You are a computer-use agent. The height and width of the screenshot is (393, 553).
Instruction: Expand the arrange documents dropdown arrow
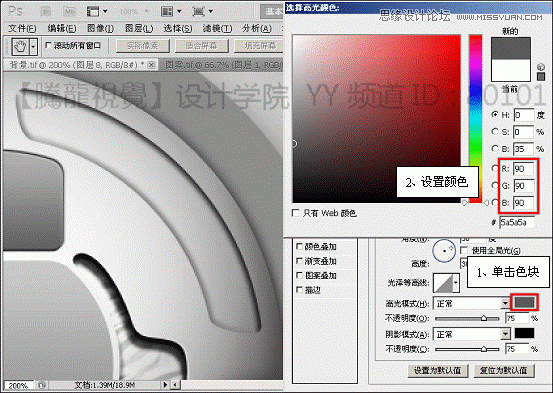click(x=179, y=12)
